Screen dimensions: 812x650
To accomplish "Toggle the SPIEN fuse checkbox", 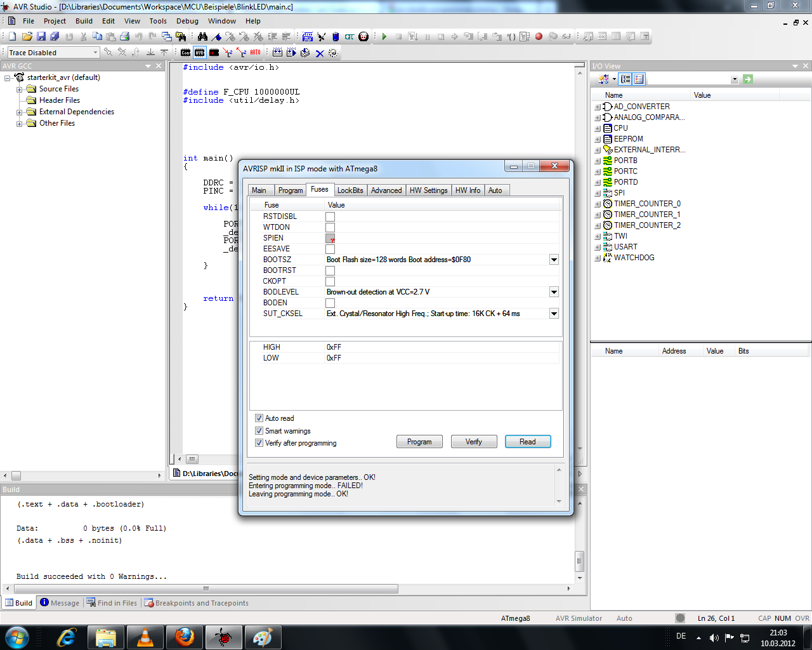I will (x=330, y=238).
